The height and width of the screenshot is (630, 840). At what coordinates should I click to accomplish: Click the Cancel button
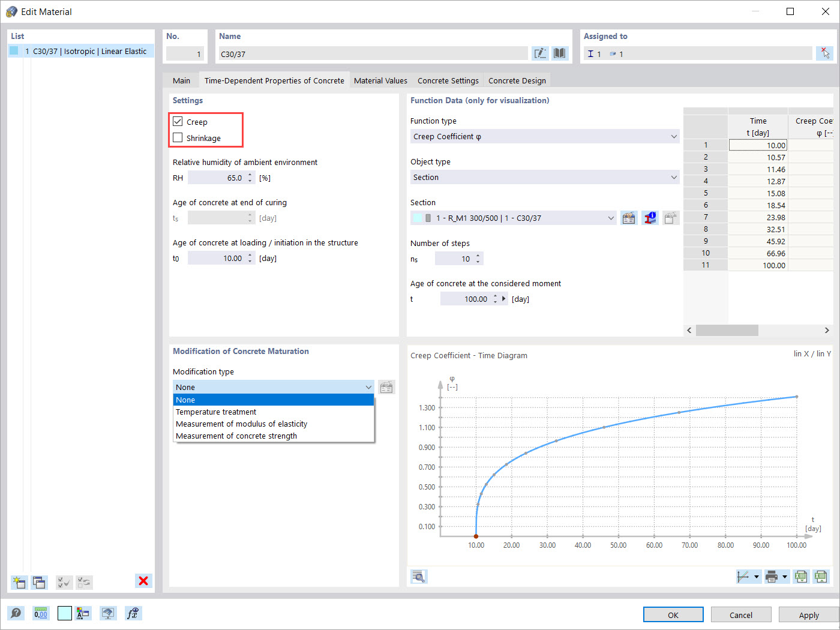click(741, 614)
